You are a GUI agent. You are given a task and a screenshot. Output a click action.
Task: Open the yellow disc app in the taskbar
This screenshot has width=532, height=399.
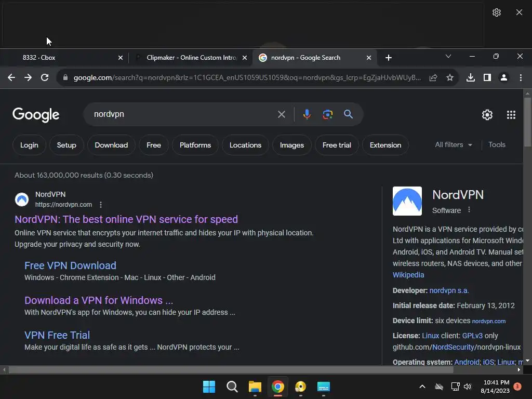301,387
